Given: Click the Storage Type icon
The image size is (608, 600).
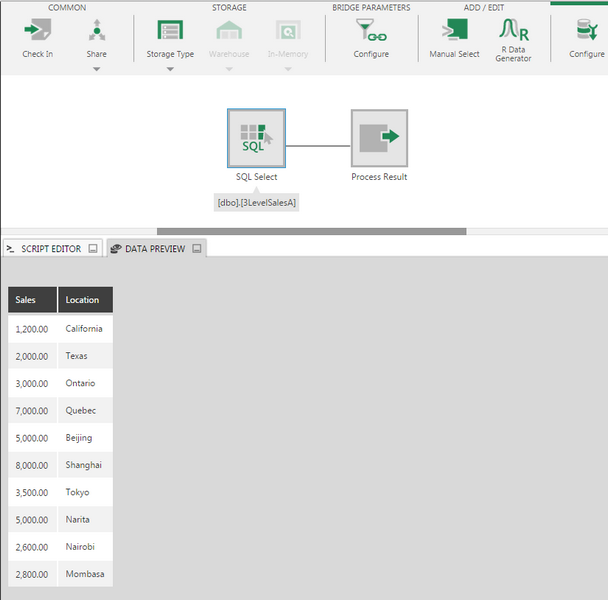Looking at the screenshot, I should tap(170, 31).
